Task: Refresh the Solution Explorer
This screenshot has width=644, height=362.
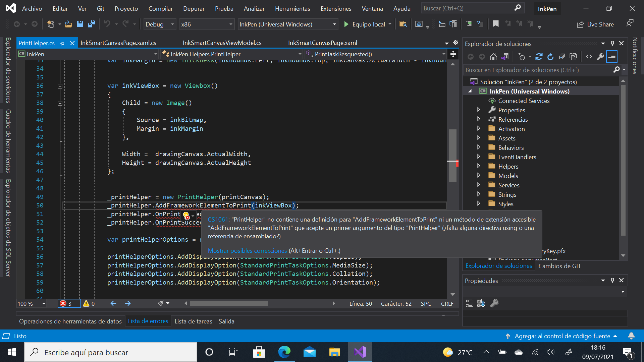Action: coord(550,57)
